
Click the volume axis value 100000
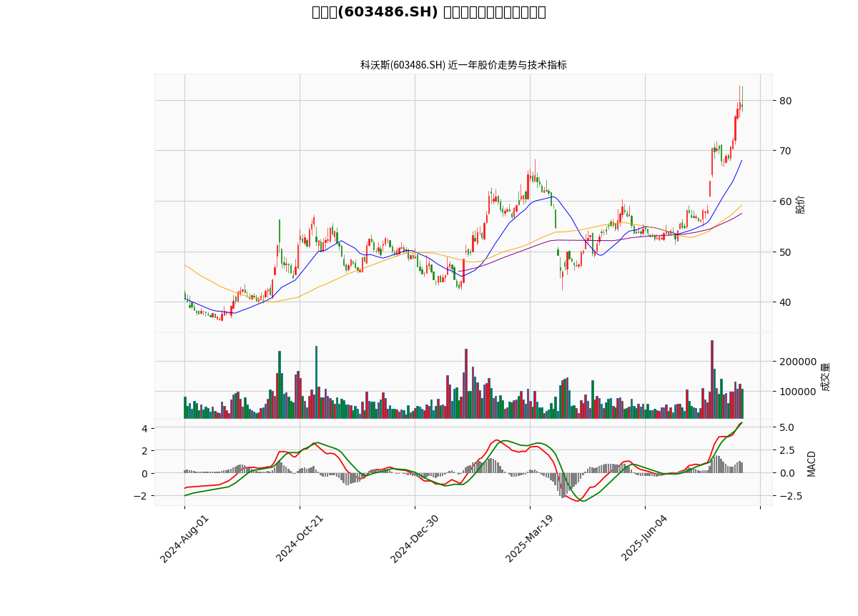click(x=798, y=392)
